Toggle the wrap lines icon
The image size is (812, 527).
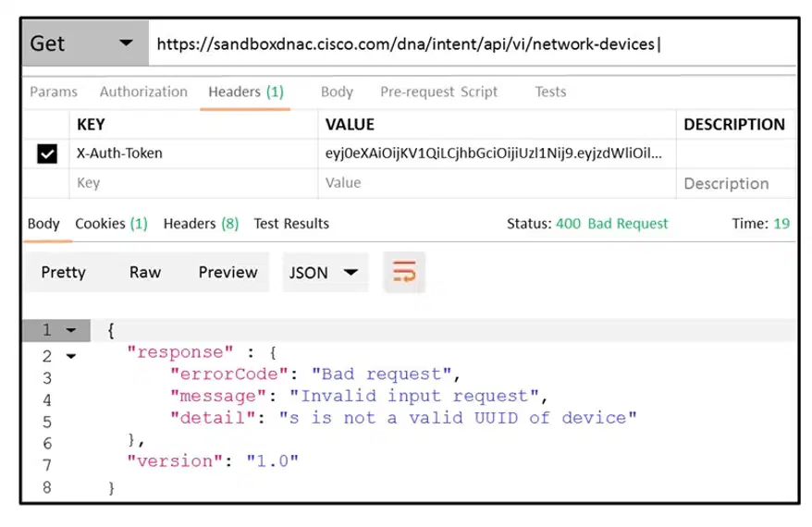pyautogui.click(x=404, y=273)
